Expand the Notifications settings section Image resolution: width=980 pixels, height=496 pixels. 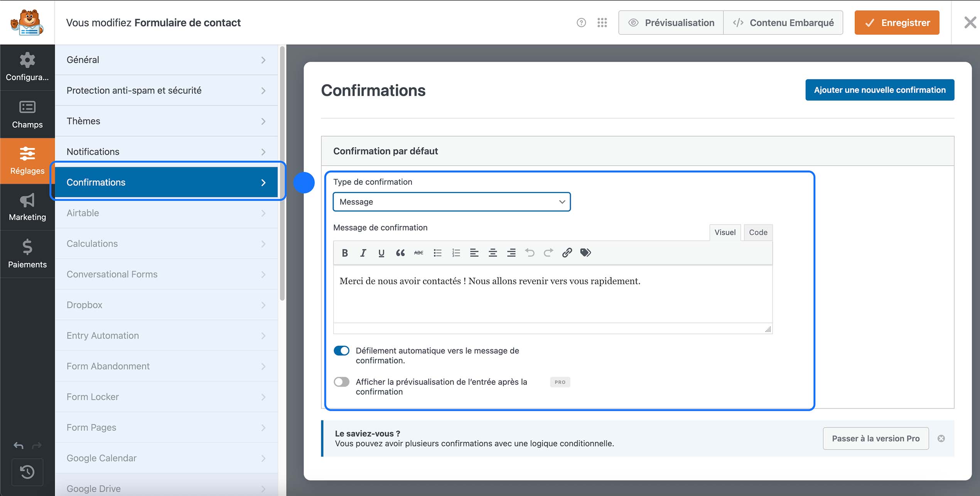[166, 151]
